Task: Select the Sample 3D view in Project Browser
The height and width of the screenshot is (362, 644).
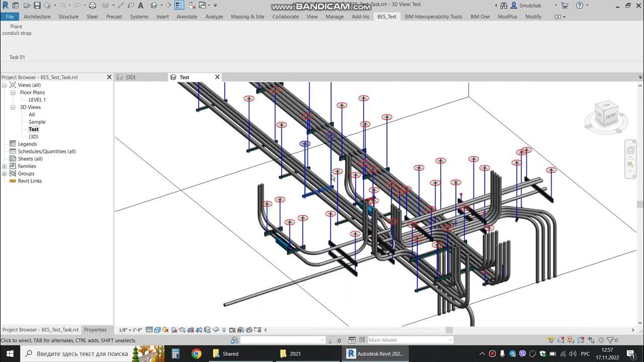Action: pyautogui.click(x=37, y=122)
